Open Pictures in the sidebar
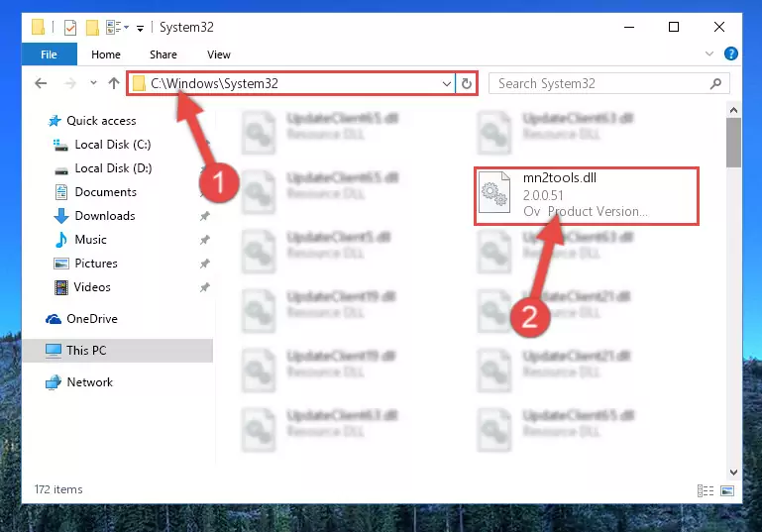This screenshot has height=532, width=762. (x=96, y=264)
